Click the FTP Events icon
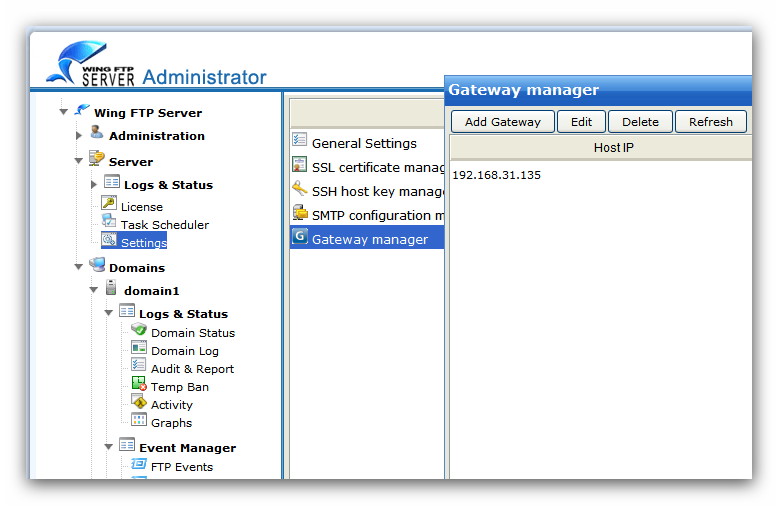Viewport: 778px width, 505px height. click(139, 464)
